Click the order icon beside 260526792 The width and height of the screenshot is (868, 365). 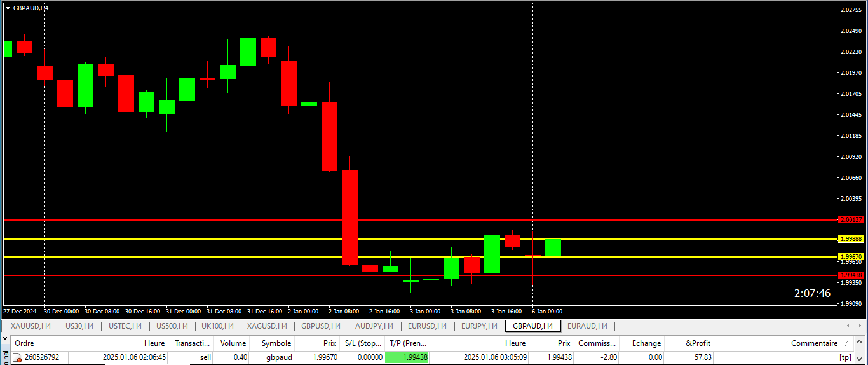click(17, 357)
